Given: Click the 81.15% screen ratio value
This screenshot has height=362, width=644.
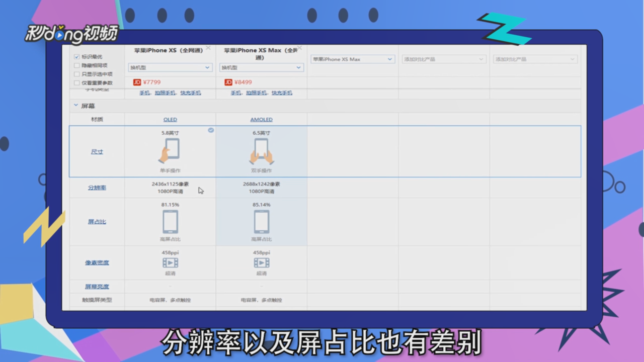Looking at the screenshot, I should pyautogui.click(x=170, y=205).
